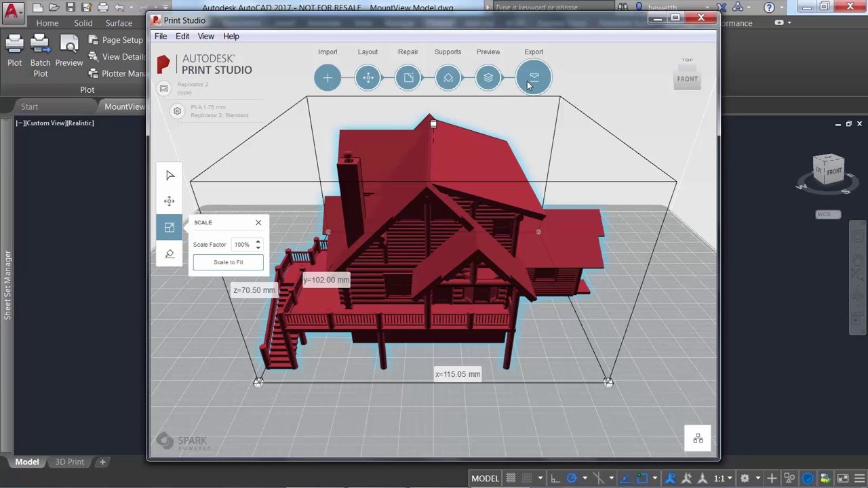Increase Scale Factor with up stepper arrow
This screenshot has height=488, width=868.
258,241
